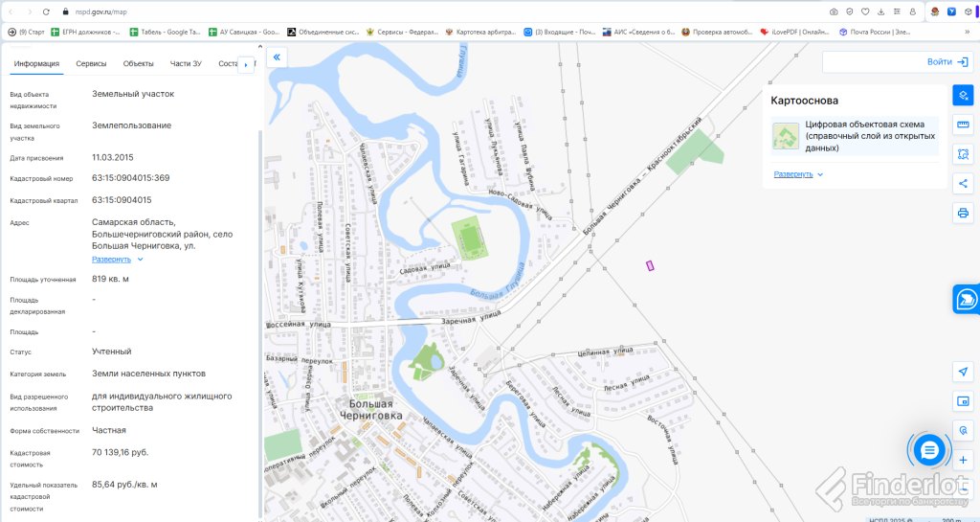Select the ruler measurement tool
The image size is (980, 522).
point(963,125)
